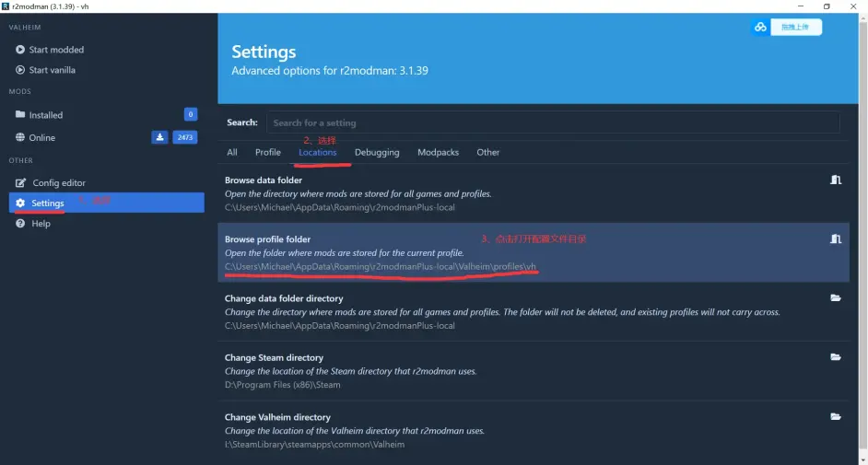Click the download icon badge next to Online
This screenshot has height=465, width=868.
coord(159,137)
